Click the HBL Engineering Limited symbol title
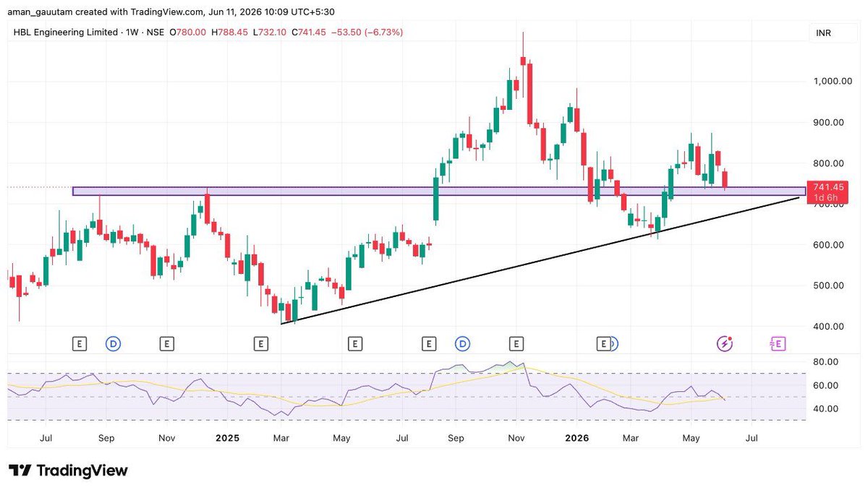Screen dimensions: 868x493 (x=65, y=33)
